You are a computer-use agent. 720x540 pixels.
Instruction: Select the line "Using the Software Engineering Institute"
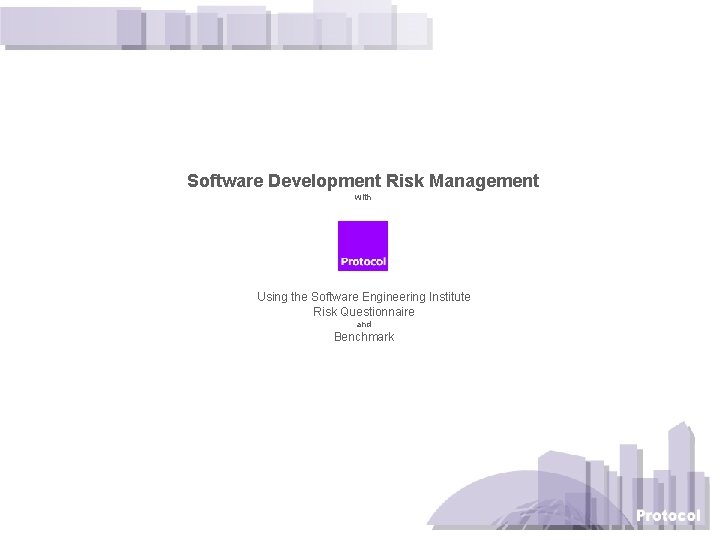(x=364, y=297)
